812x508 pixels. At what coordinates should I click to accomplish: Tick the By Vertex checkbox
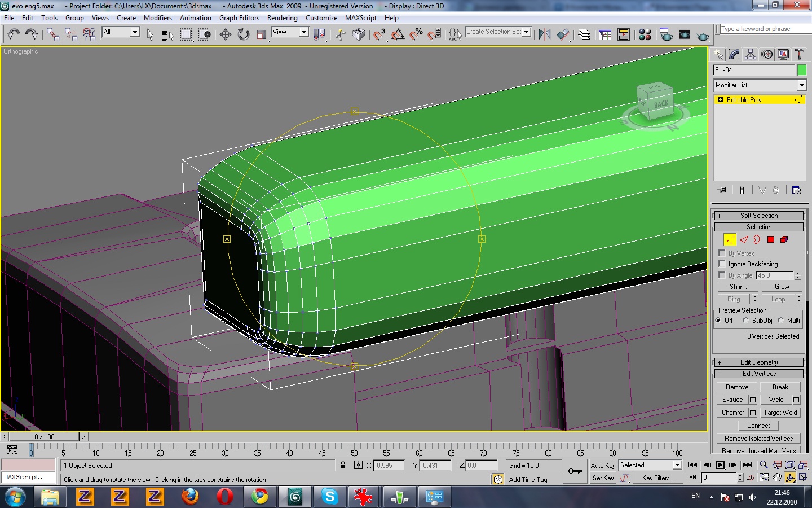722,253
